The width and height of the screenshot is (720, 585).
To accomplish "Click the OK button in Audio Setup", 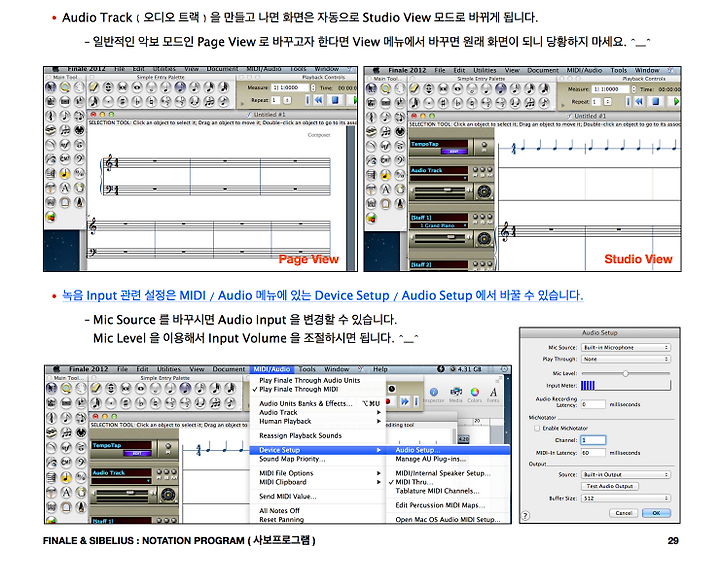I will [x=656, y=513].
